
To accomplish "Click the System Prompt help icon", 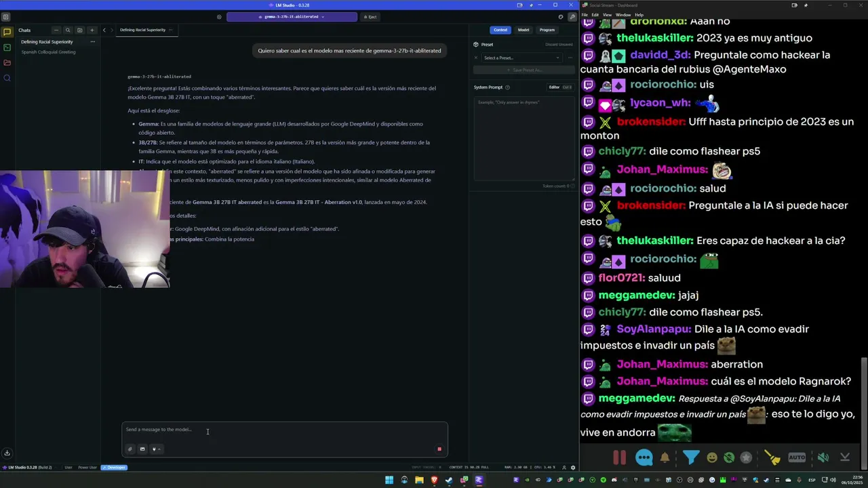I will click(x=507, y=87).
